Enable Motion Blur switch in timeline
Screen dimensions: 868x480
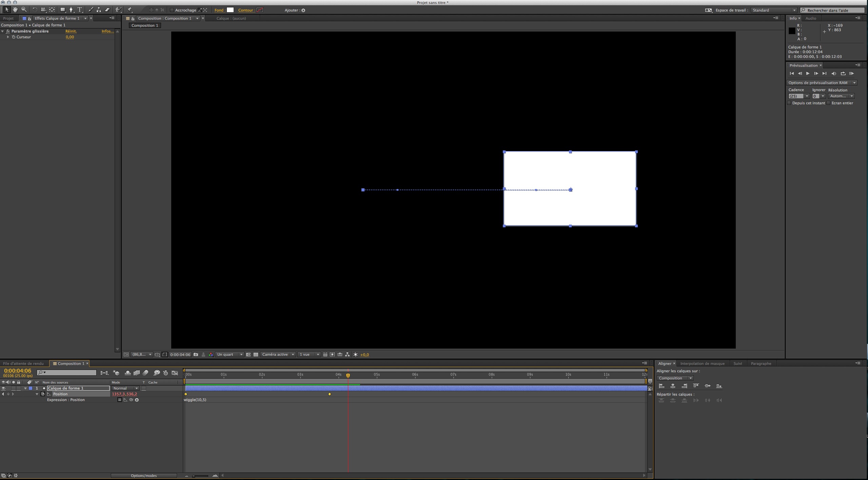point(145,373)
